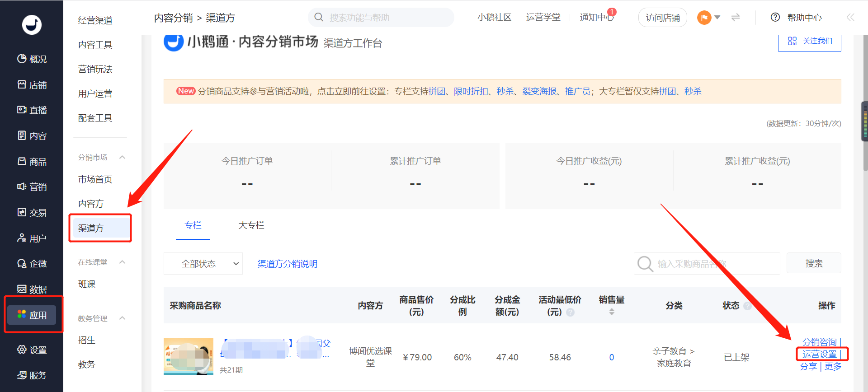Open the 内容 content section in left bar
This screenshot has width=868, height=392.
(32, 136)
